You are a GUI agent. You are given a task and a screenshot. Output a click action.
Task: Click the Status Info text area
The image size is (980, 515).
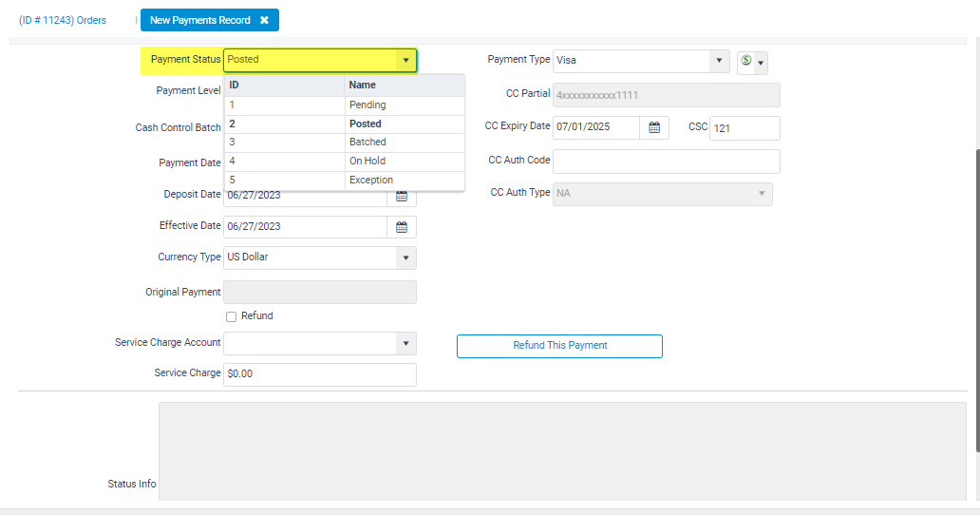(x=562, y=451)
